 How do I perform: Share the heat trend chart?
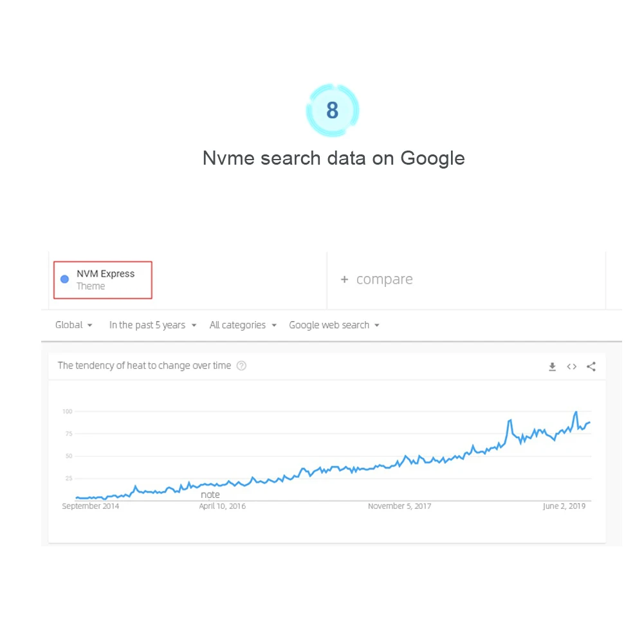591,366
